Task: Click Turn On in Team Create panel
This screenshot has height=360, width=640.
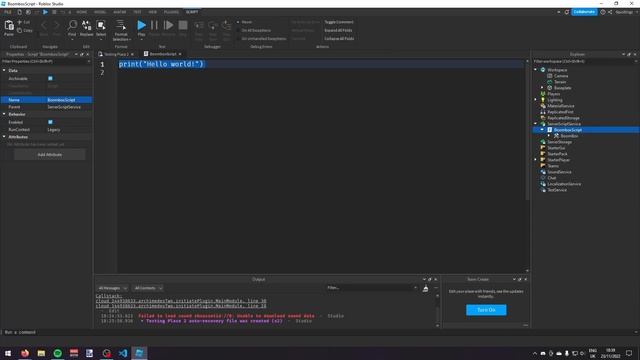Action: (486, 310)
